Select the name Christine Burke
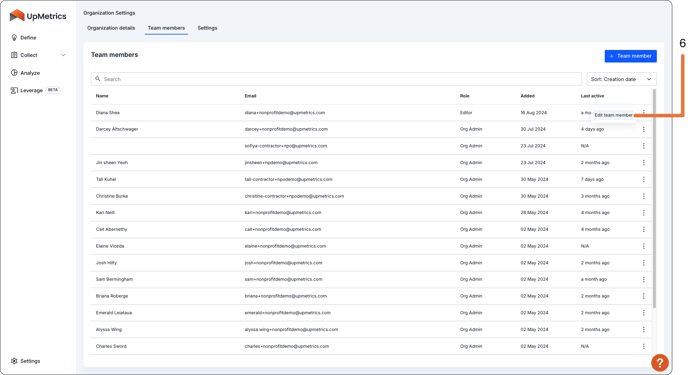 point(112,196)
